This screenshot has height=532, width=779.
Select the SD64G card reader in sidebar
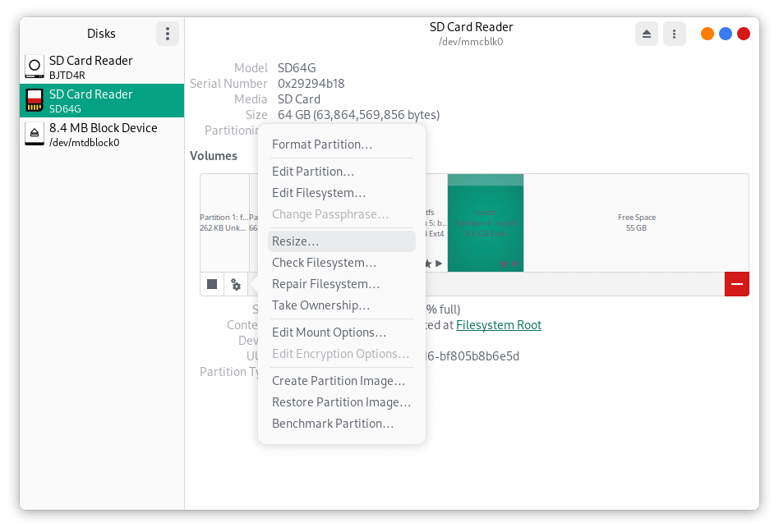pos(102,101)
